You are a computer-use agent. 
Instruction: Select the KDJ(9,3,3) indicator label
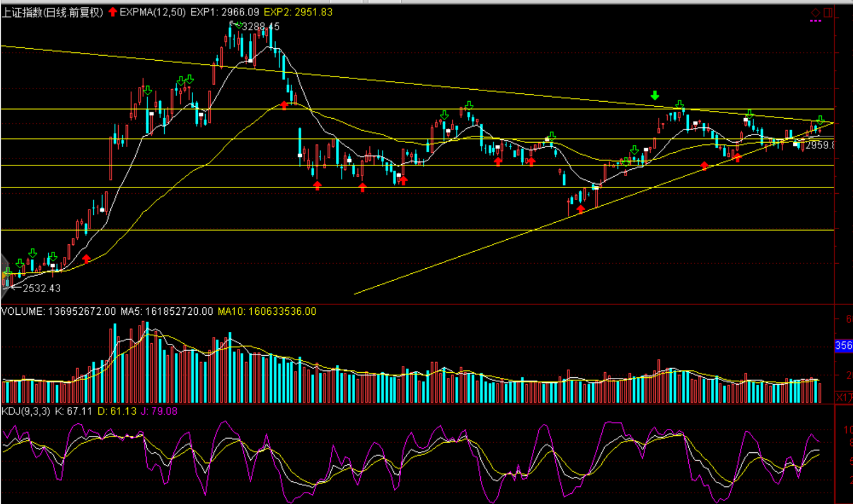point(26,411)
